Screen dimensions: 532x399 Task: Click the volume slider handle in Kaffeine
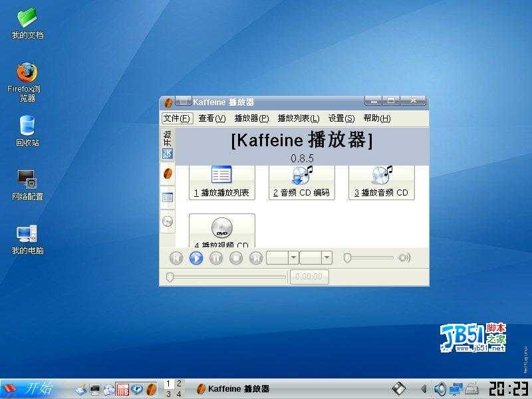click(x=347, y=258)
